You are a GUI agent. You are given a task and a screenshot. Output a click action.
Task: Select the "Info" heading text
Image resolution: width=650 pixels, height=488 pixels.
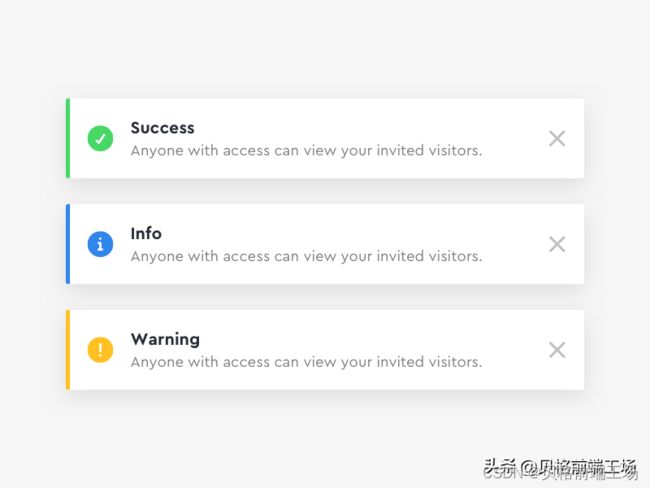(146, 233)
